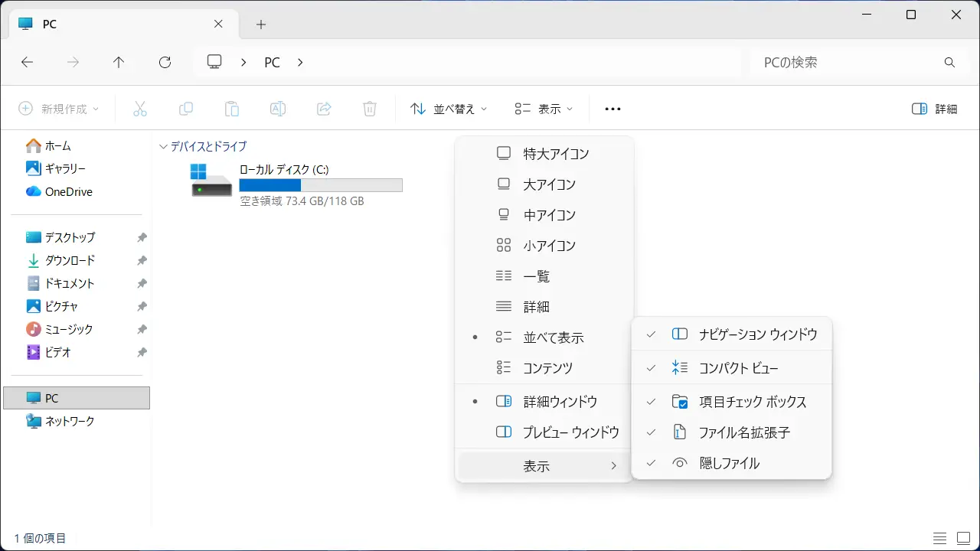Click the Refresh icon in address bar
The height and width of the screenshot is (551, 980).
[165, 63]
